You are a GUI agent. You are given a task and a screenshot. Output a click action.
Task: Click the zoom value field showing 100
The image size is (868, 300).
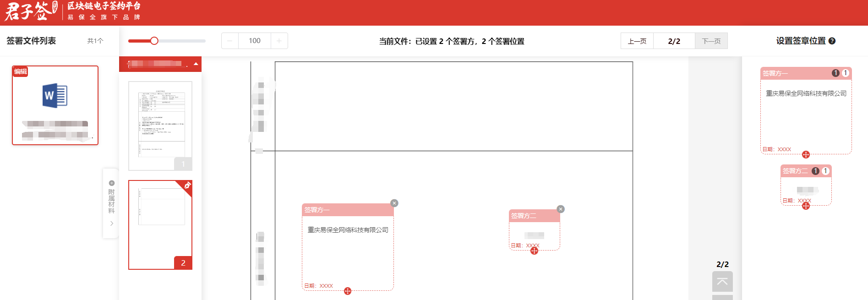[x=254, y=41]
